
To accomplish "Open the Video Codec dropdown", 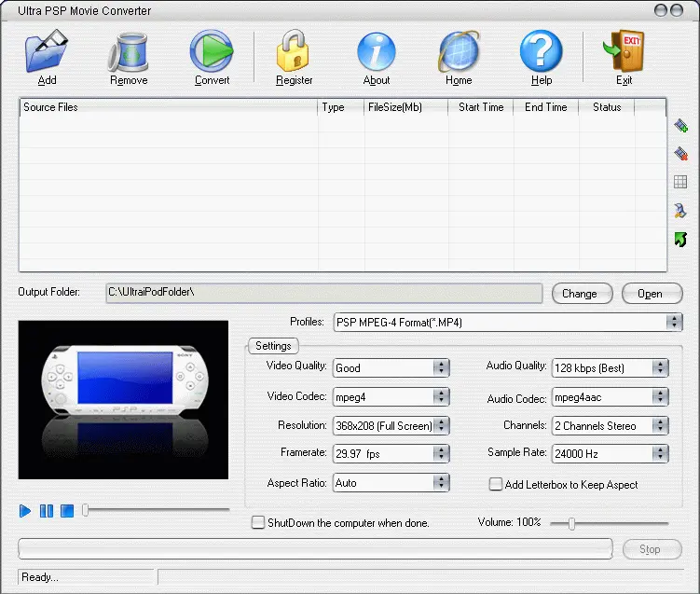I will coord(391,396).
